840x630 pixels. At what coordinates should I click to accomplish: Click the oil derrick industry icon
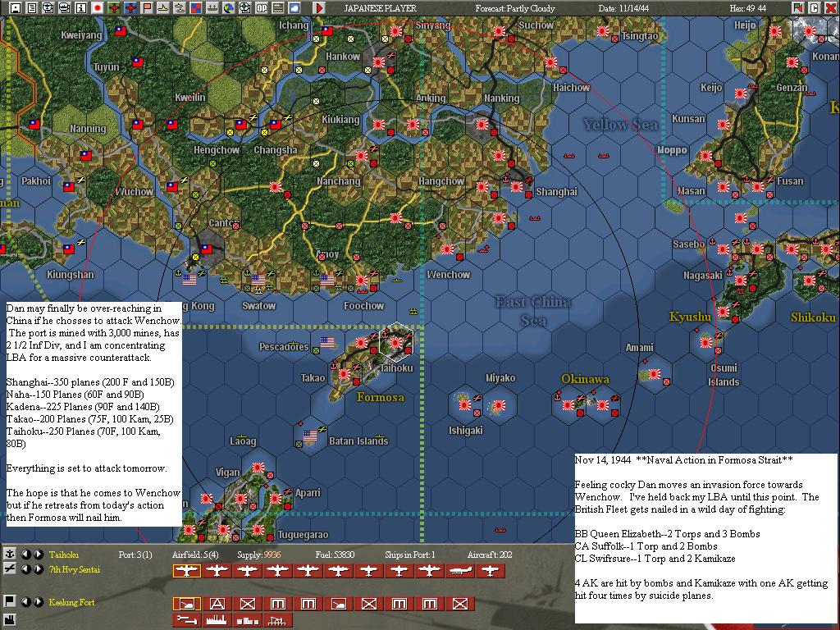tap(277, 620)
